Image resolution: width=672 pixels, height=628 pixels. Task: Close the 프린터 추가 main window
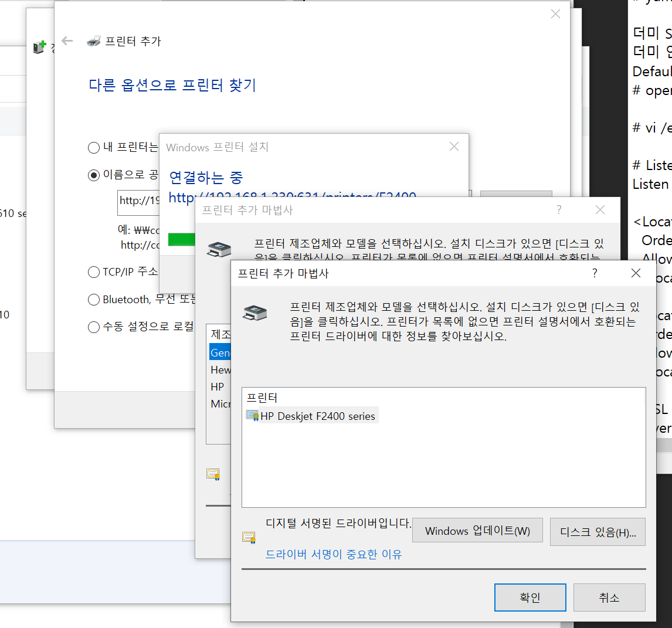tap(555, 14)
